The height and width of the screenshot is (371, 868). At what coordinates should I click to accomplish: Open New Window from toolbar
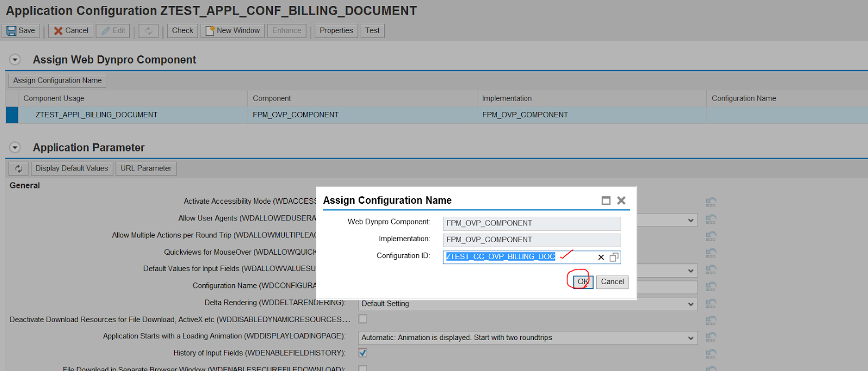(x=233, y=31)
